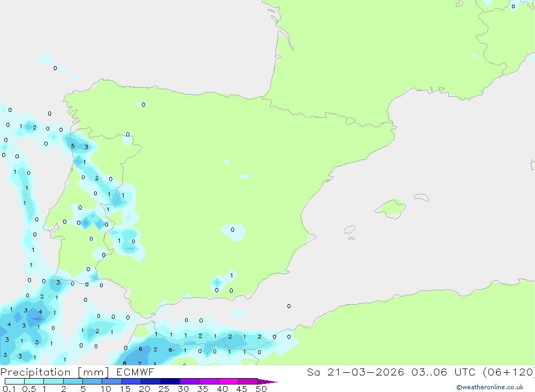This screenshot has height=392, width=535.
Task: Click the legend tick label '50'
Action: 261,389
